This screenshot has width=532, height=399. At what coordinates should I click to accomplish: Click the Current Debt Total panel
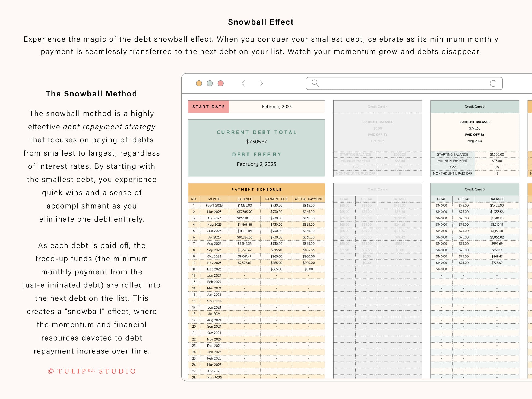256,148
